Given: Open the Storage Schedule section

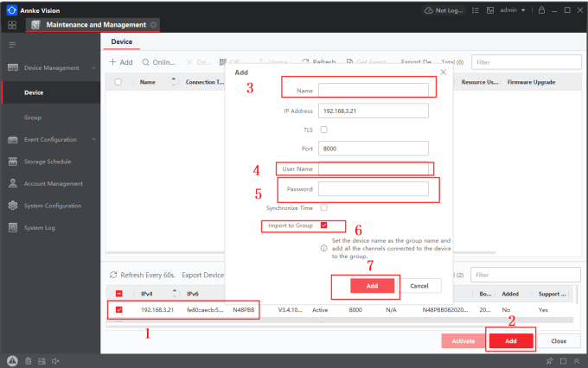Looking at the screenshot, I should coord(47,162).
